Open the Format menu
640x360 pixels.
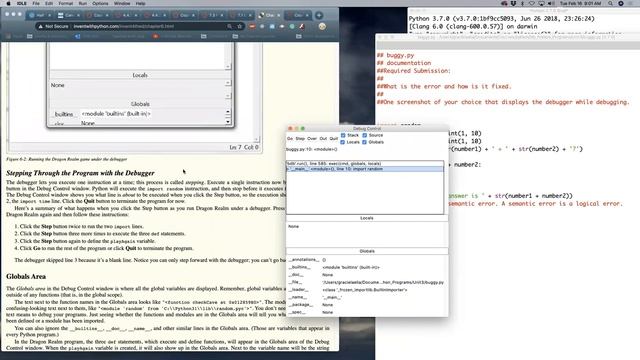[x=65, y=3]
